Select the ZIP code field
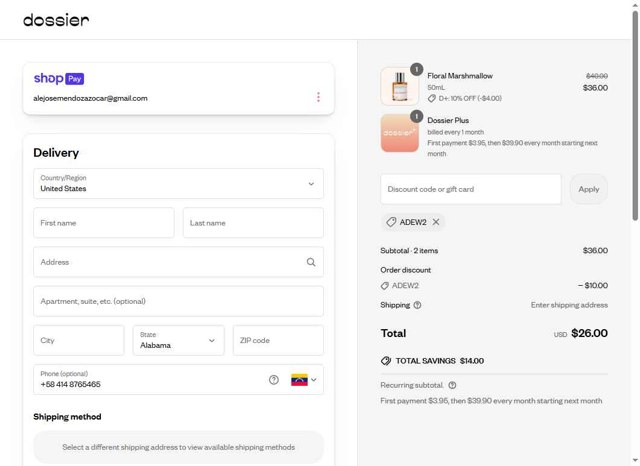Image resolution: width=640 pixels, height=466 pixels. coord(278,340)
